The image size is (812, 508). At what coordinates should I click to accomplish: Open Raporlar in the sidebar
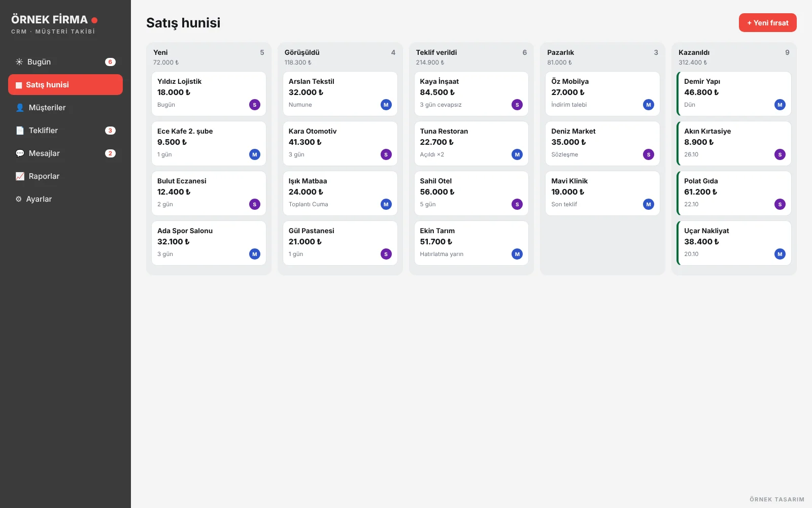[x=65, y=176]
